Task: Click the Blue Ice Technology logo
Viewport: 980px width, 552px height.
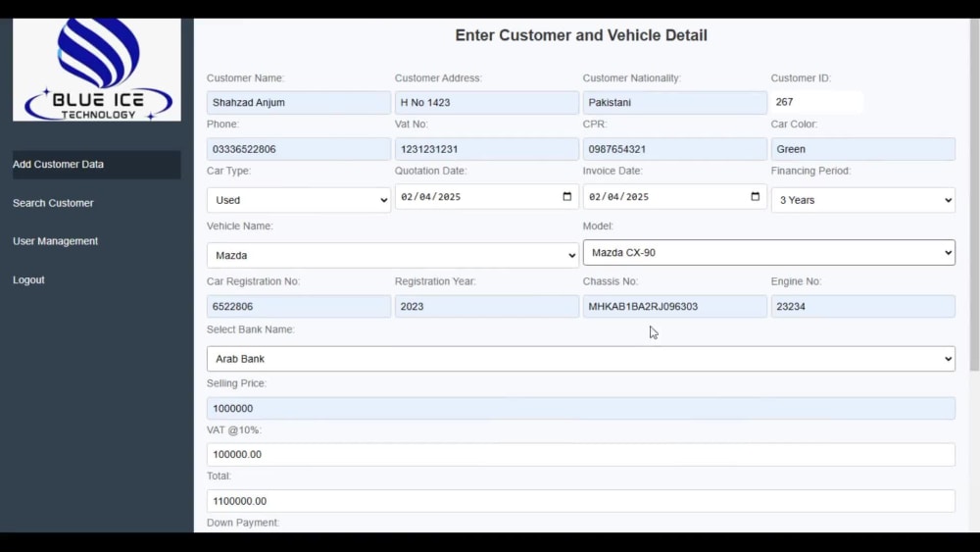Action: click(x=97, y=70)
